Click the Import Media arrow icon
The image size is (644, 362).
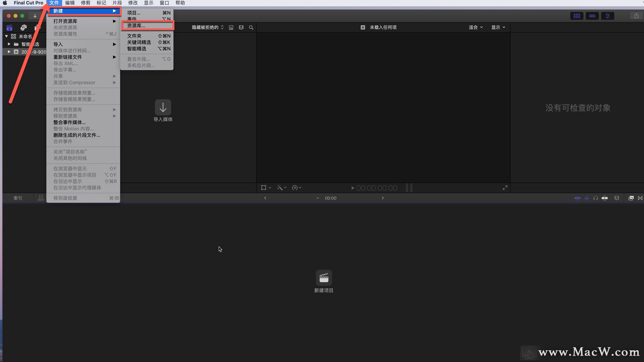coord(163,107)
